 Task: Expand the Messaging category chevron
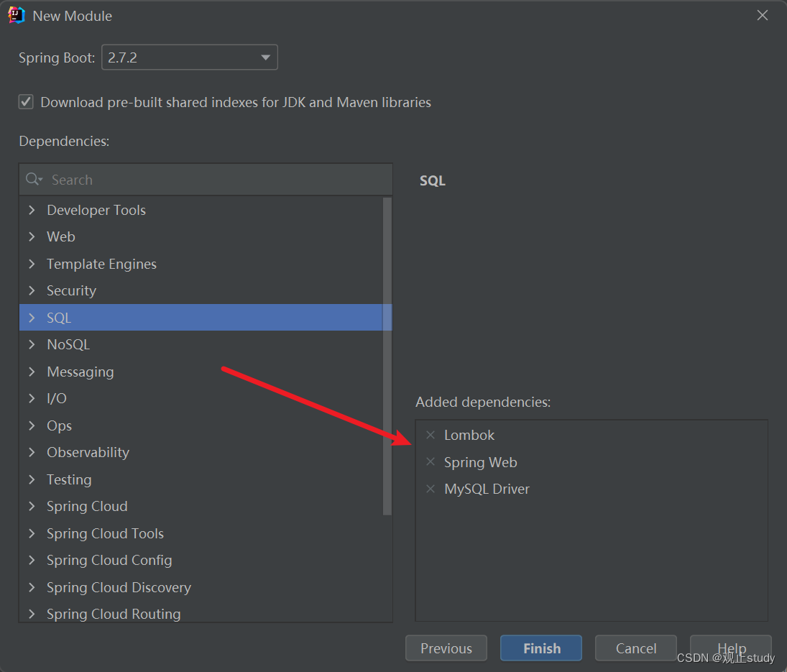pos(32,372)
